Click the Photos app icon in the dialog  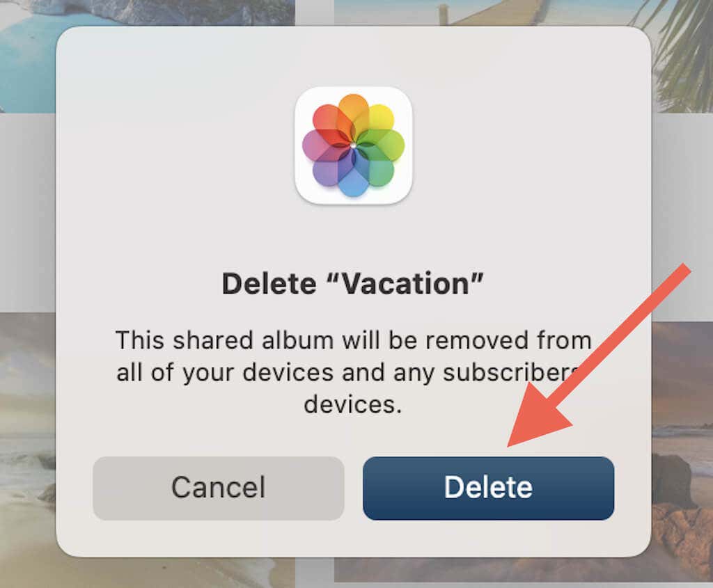(x=353, y=145)
